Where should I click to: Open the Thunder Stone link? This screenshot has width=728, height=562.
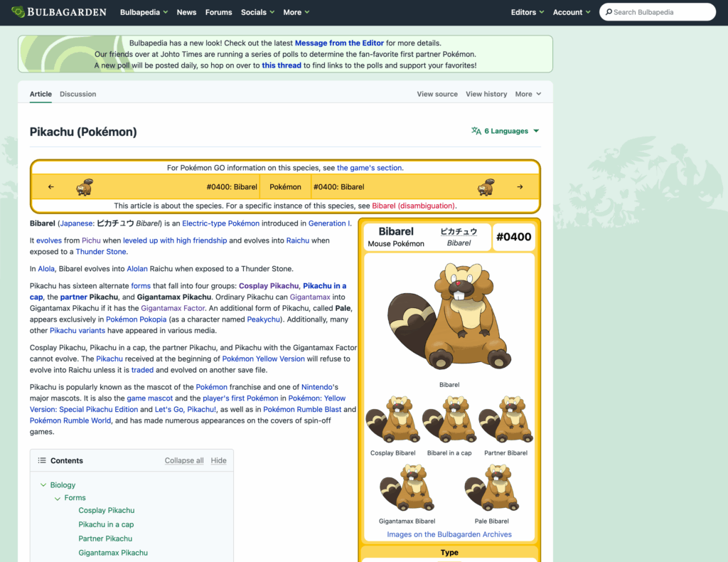pyautogui.click(x=101, y=251)
